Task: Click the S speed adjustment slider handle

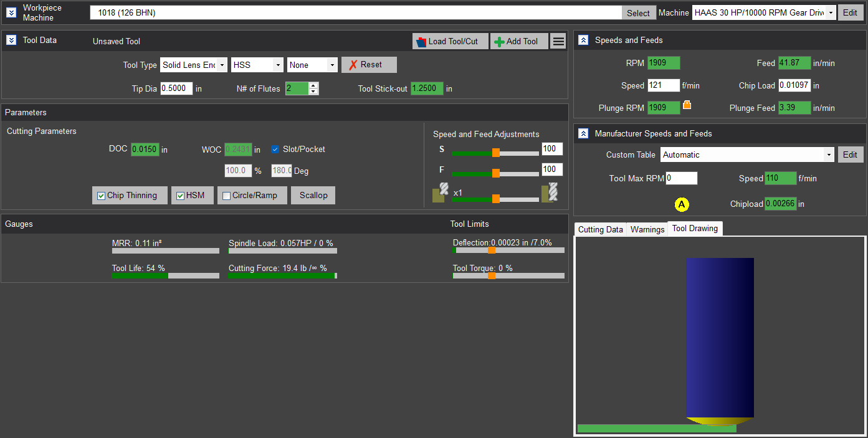Action: [496, 153]
